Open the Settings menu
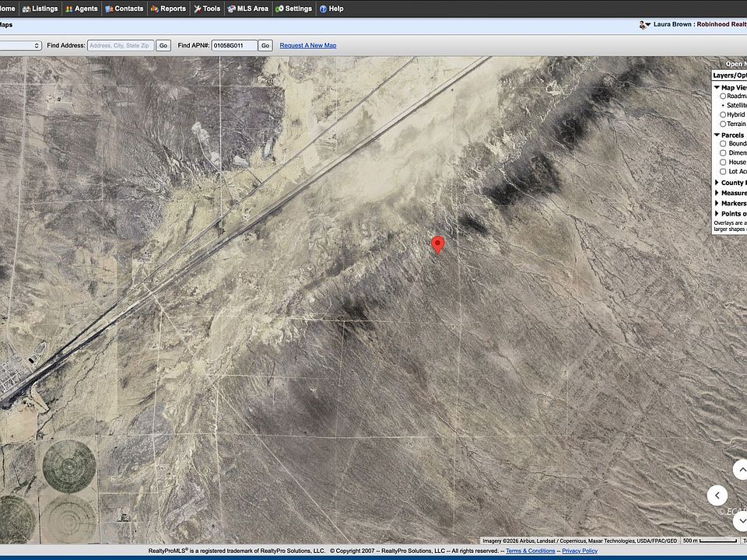This screenshot has height=560, width=747. point(294,9)
